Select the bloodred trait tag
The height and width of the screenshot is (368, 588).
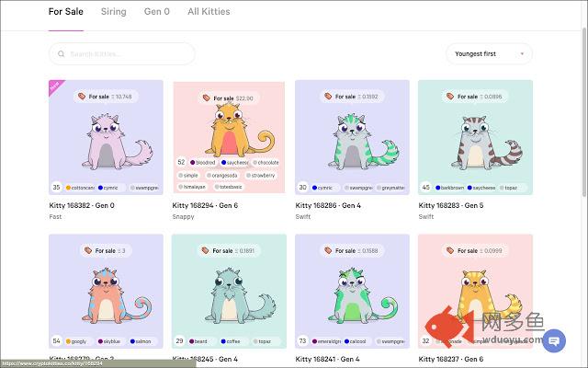[x=203, y=163]
